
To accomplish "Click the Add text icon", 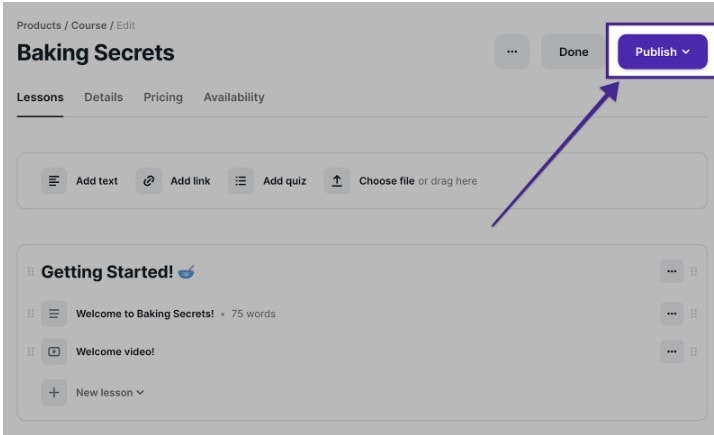I will tap(54, 181).
